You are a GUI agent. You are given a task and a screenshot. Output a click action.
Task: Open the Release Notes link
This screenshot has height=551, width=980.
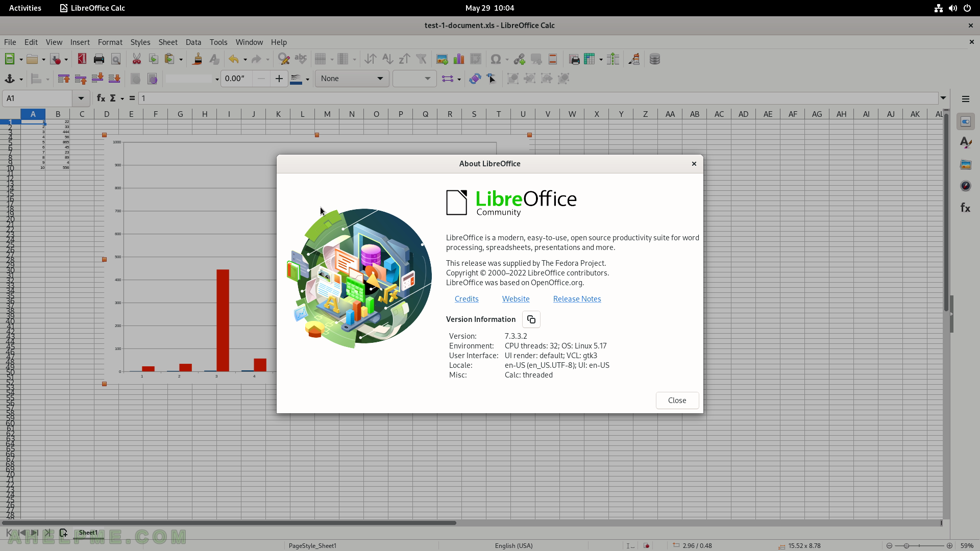[x=577, y=299]
